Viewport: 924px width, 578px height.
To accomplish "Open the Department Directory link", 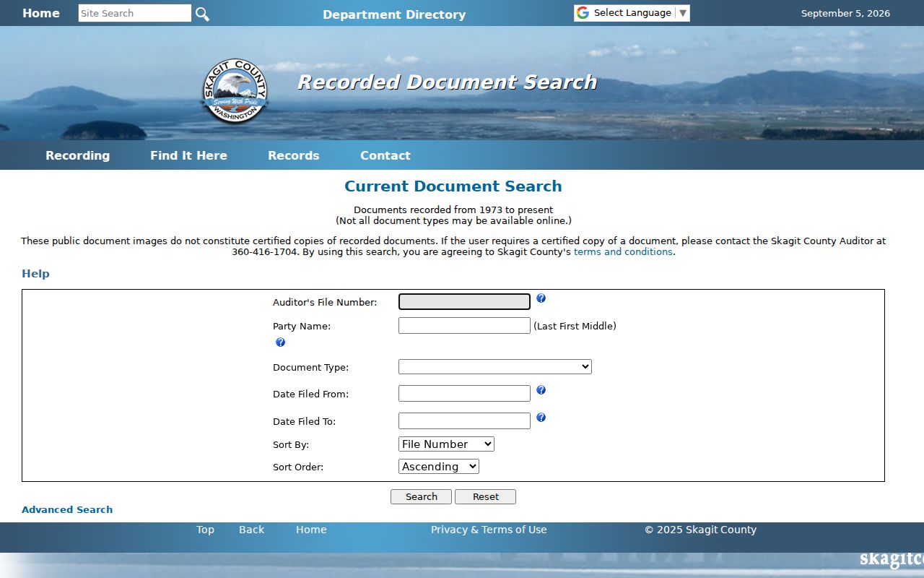I will point(394,14).
